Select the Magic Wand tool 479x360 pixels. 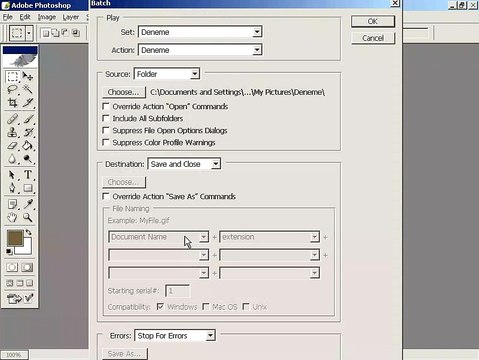click(28, 89)
